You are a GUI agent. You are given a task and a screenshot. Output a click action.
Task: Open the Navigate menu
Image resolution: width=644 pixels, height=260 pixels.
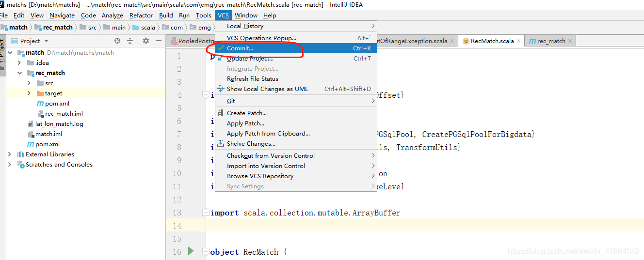click(62, 15)
